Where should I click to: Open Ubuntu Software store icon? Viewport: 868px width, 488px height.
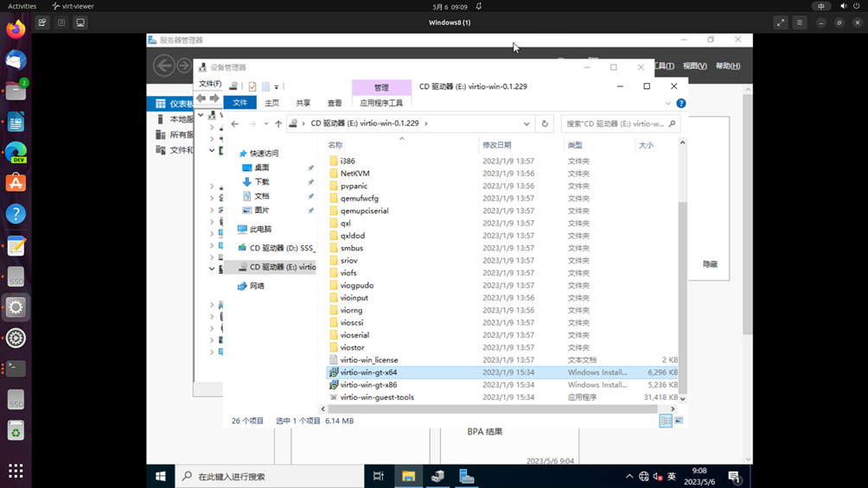(16, 183)
